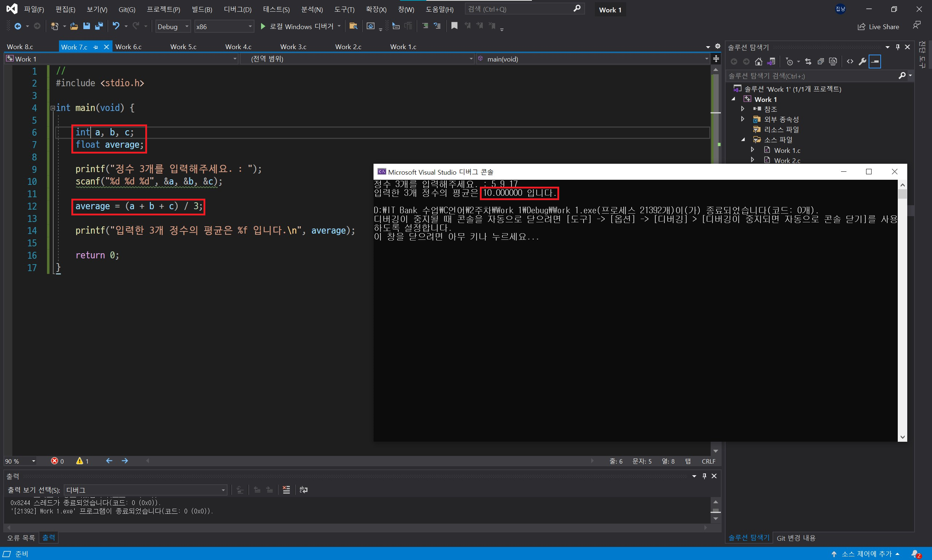Click the bookmark toggle icon
932x560 pixels.
click(x=454, y=26)
